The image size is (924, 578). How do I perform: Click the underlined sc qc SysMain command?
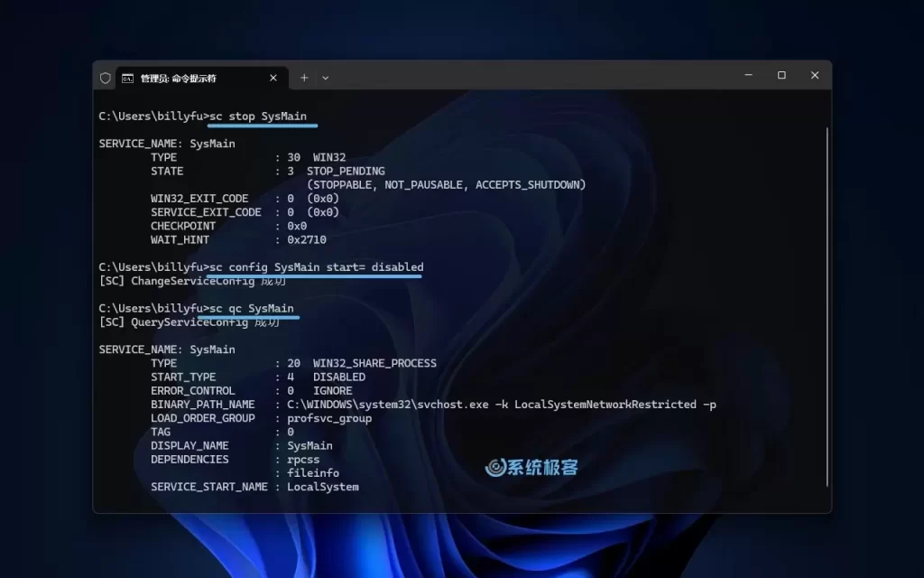click(253, 308)
